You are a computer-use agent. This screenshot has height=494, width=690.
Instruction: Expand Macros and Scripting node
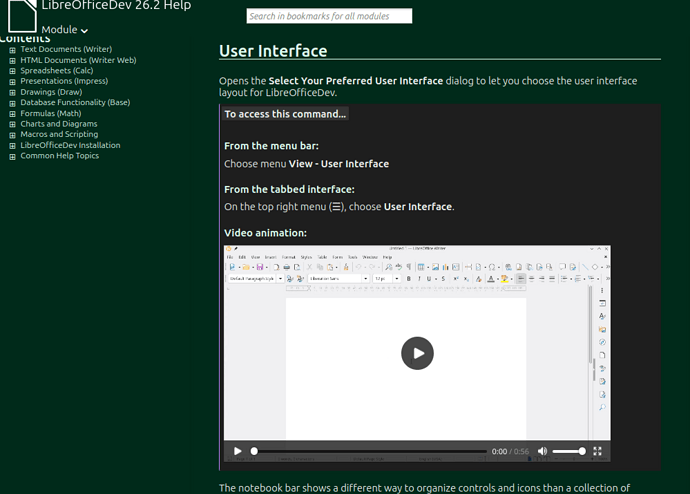tap(12, 135)
